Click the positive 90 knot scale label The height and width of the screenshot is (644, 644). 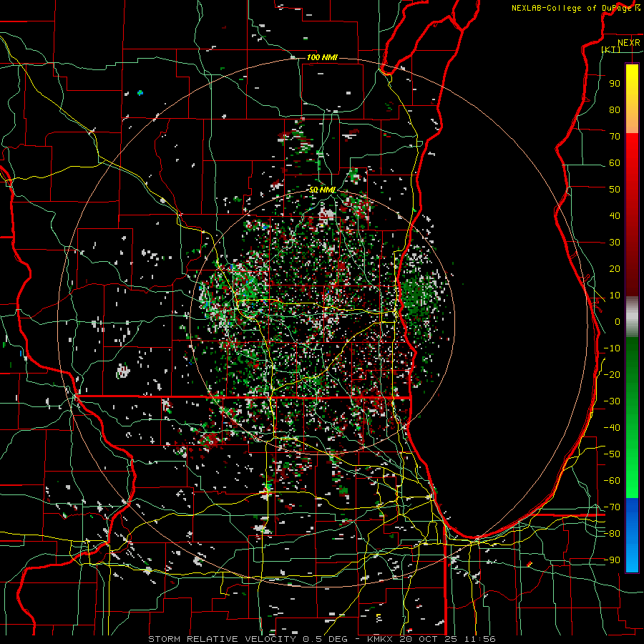coord(615,84)
